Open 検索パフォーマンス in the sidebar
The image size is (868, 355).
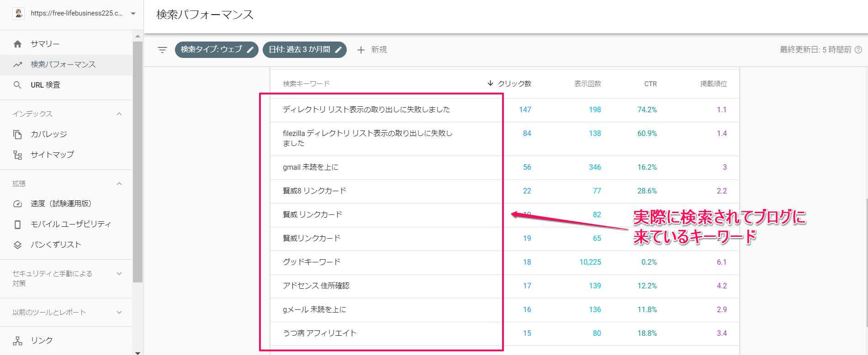coord(63,64)
